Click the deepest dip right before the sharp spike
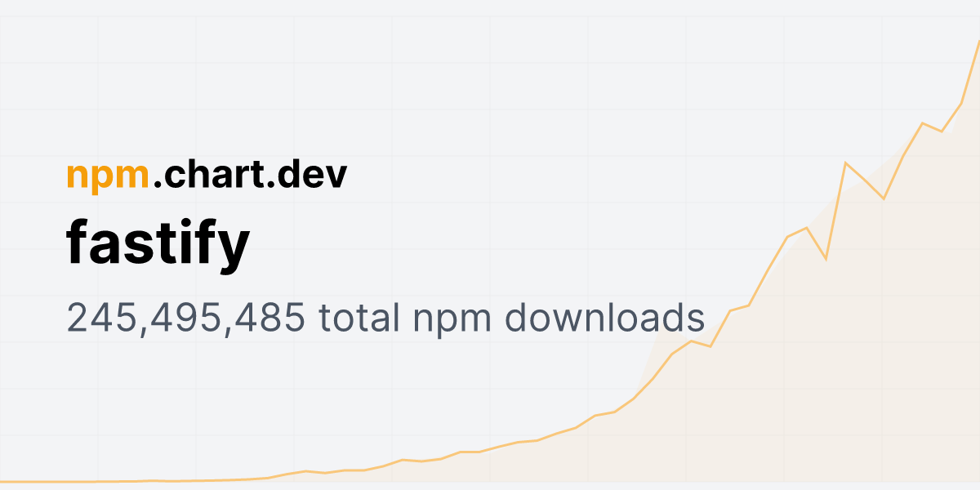Viewport: 980px width, 490px height. pos(826,259)
